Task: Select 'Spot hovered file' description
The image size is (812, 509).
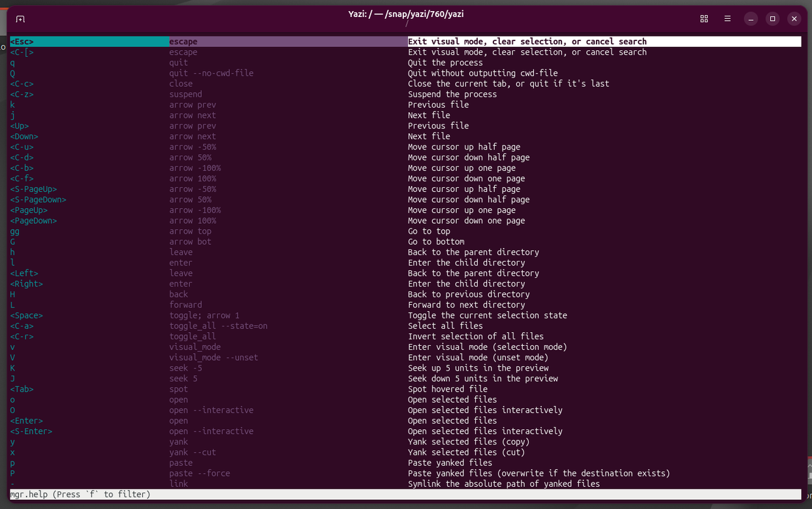Action: 448,389
